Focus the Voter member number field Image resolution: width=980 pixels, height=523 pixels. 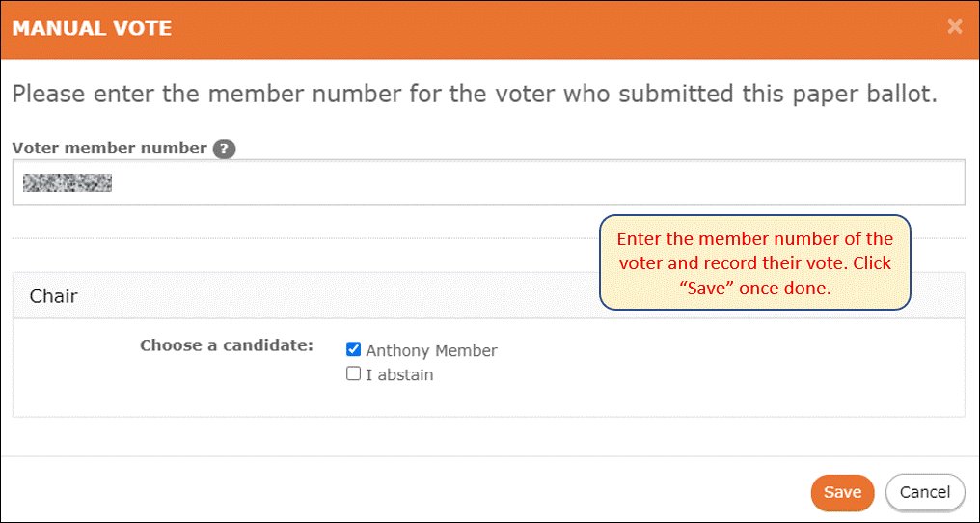click(489, 182)
